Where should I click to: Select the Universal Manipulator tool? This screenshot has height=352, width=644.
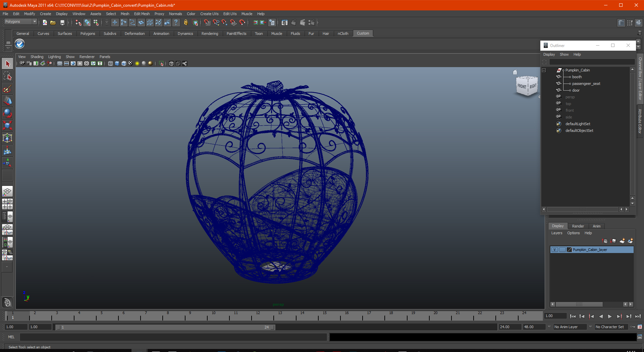click(7, 138)
